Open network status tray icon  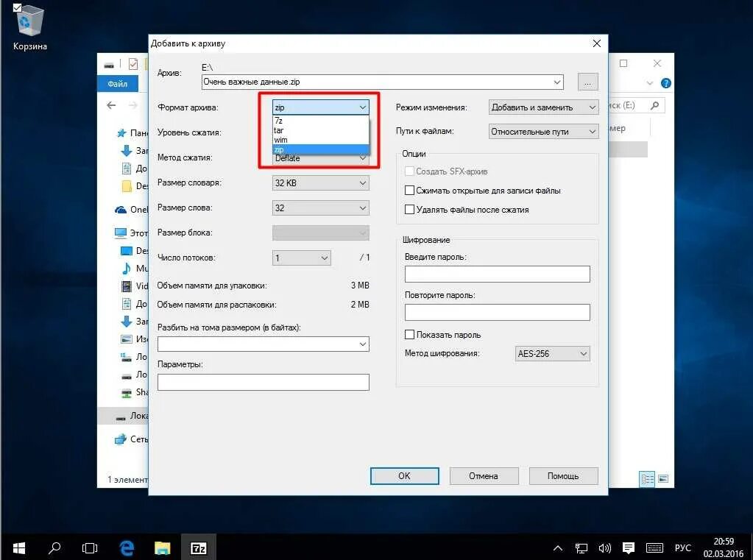point(581,547)
